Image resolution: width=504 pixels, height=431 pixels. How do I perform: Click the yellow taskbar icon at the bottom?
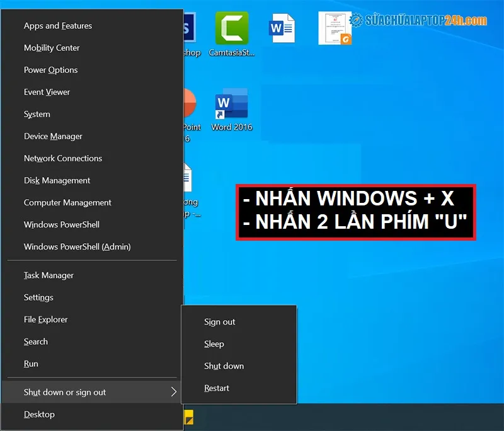pyautogui.click(x=188, y=417)
